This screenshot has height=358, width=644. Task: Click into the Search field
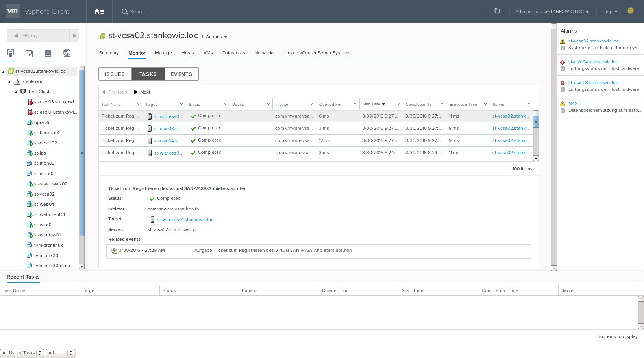[x=138, y=11]
